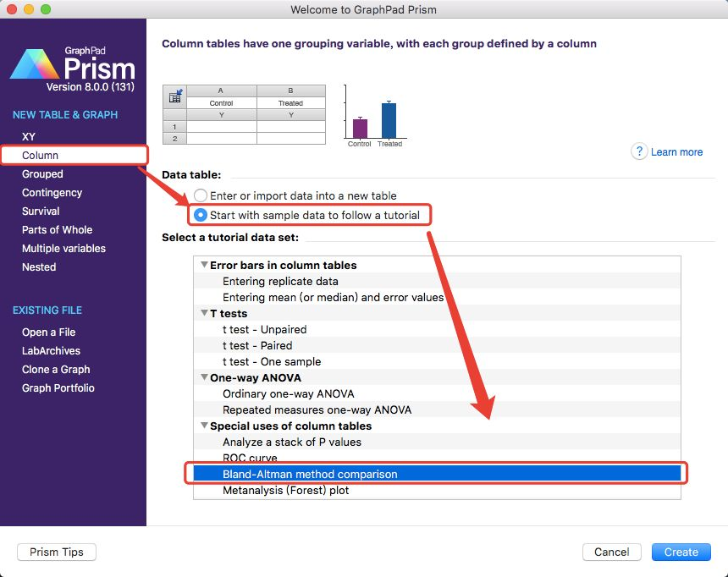Screen dimensions: 728x577
Task: Choose the Nested table type
Action: click(39, 267)
